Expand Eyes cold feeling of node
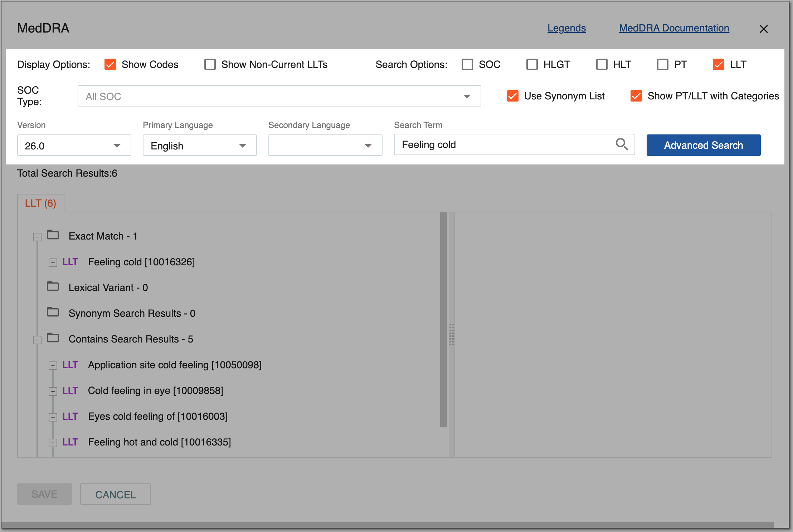Image resolution: width=793 pixels, height=532 pixels. (53, 417)
